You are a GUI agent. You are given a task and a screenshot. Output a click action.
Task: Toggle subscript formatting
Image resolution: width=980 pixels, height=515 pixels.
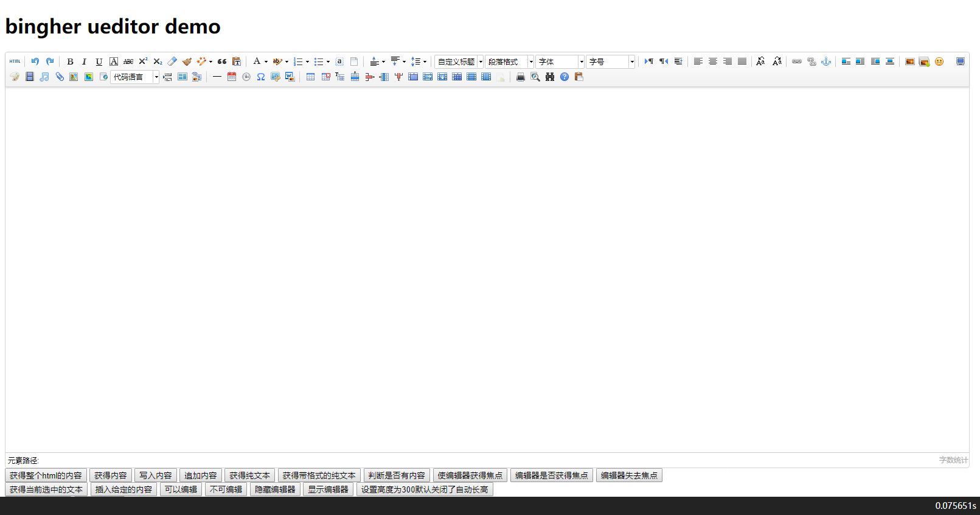click(158, 61)
